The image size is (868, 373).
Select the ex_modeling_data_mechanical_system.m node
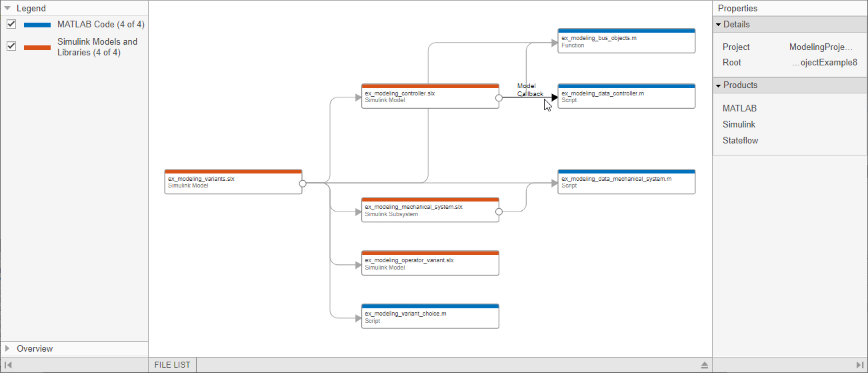[627, 181]
